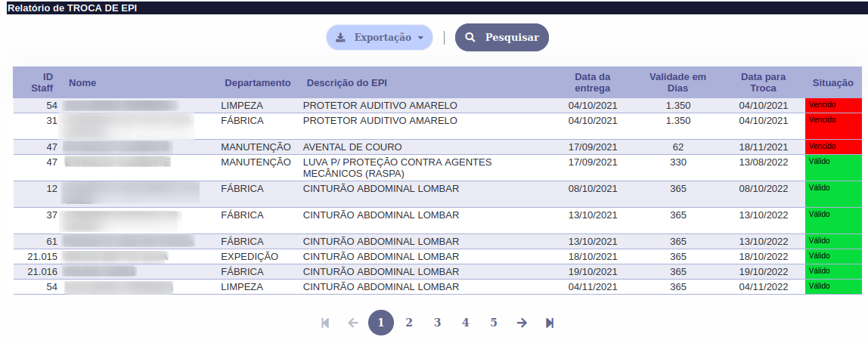Click the magnifying glass search icon
The width and height of the screenshot is (868, 340).
[x=470, y=38]
